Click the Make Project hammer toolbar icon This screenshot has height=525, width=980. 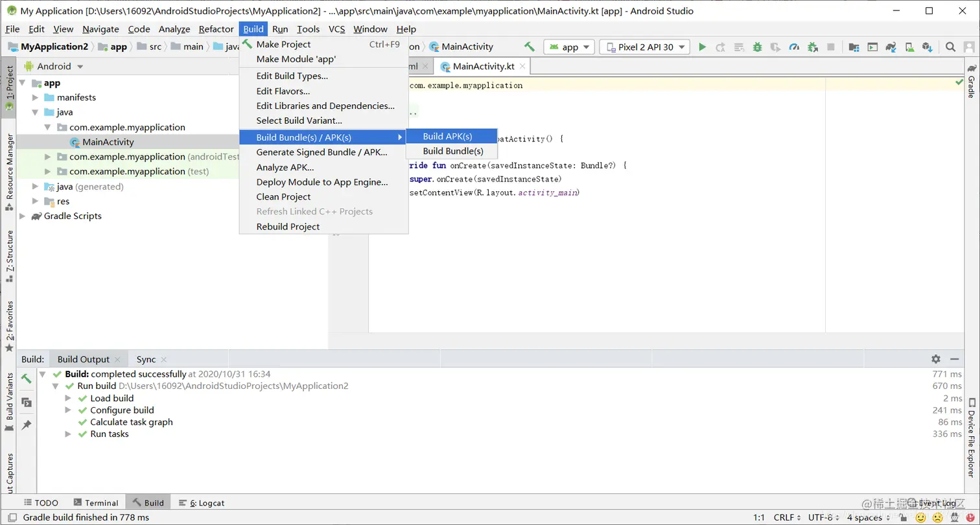[530, 47]
